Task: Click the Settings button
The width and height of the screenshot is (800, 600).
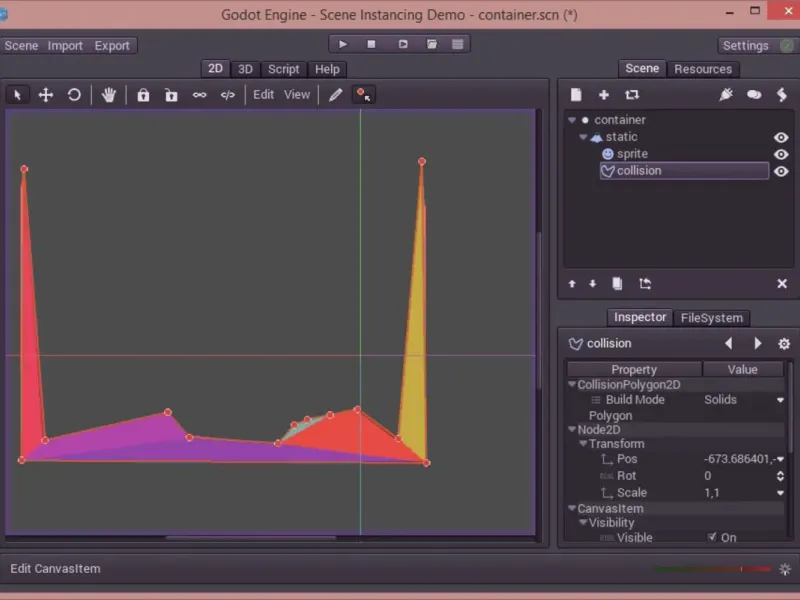Action: click(745, 46)
